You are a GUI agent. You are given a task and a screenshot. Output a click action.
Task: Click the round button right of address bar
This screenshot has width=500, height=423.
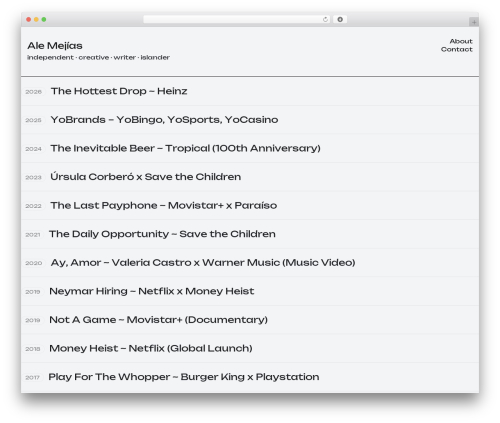pyautogui.click(x=340, y=20)
